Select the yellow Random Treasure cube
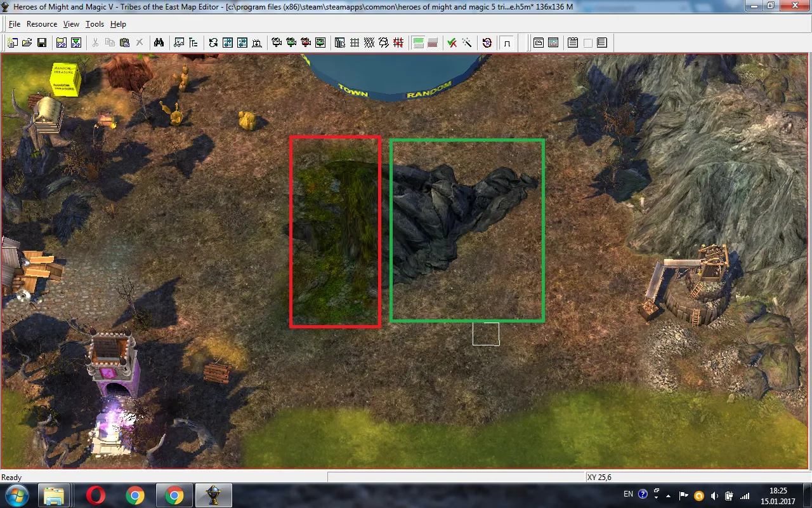The image size is (812, 508). (x=65, y=79)
